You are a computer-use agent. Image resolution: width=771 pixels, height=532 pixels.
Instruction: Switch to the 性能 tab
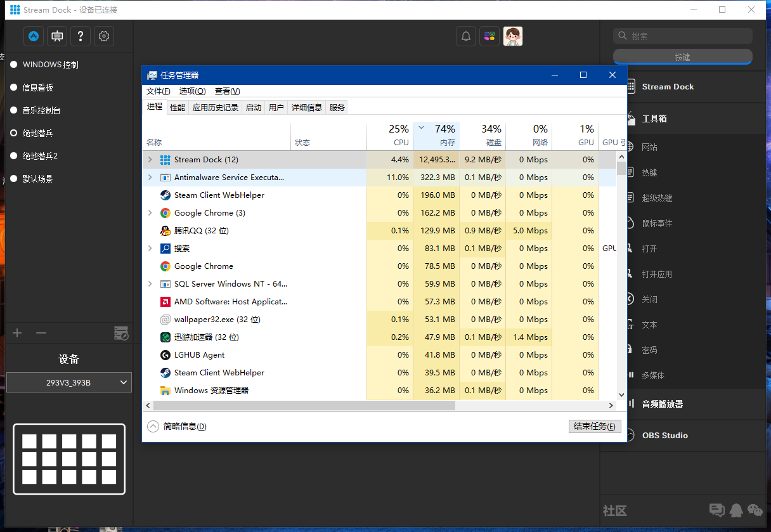pos(178,108)
